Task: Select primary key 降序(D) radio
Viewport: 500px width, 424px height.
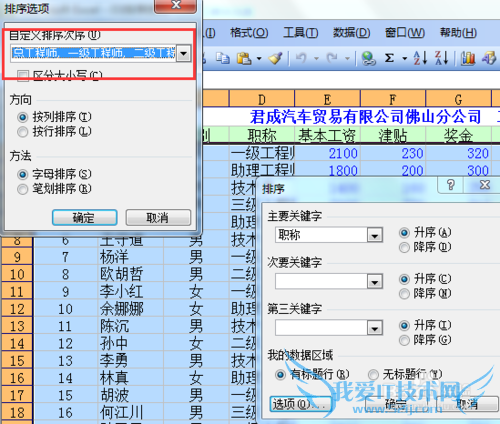Action: (404, 247)
